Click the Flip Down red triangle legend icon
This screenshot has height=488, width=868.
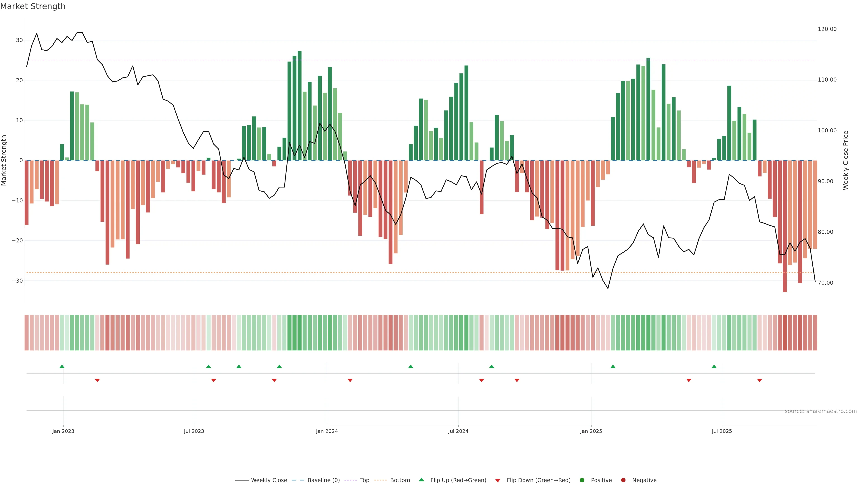498,480
